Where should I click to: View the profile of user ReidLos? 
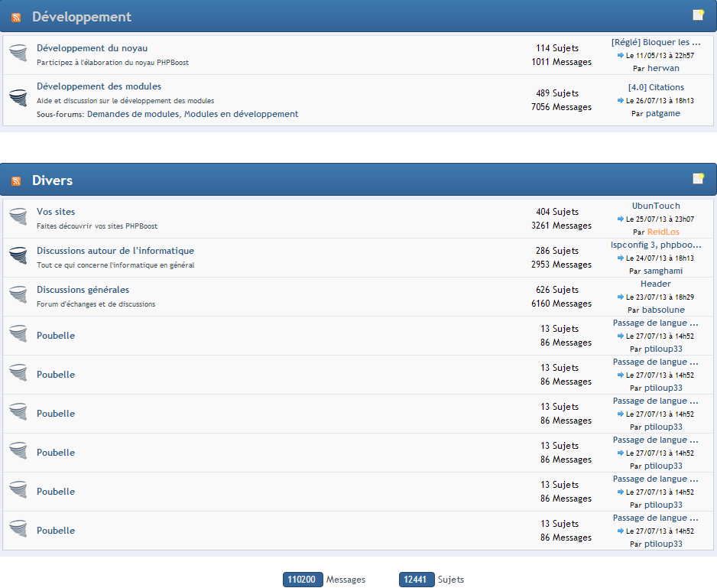coord(663,232)
